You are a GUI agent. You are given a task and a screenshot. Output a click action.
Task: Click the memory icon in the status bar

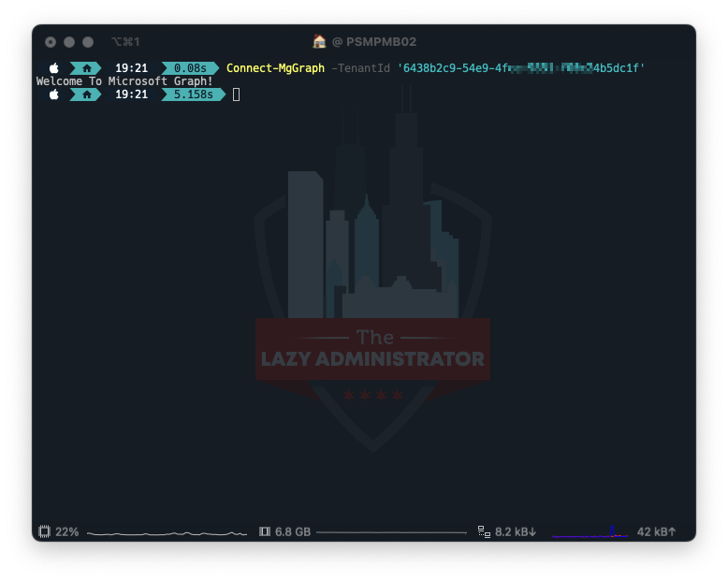tap(265, 531)
